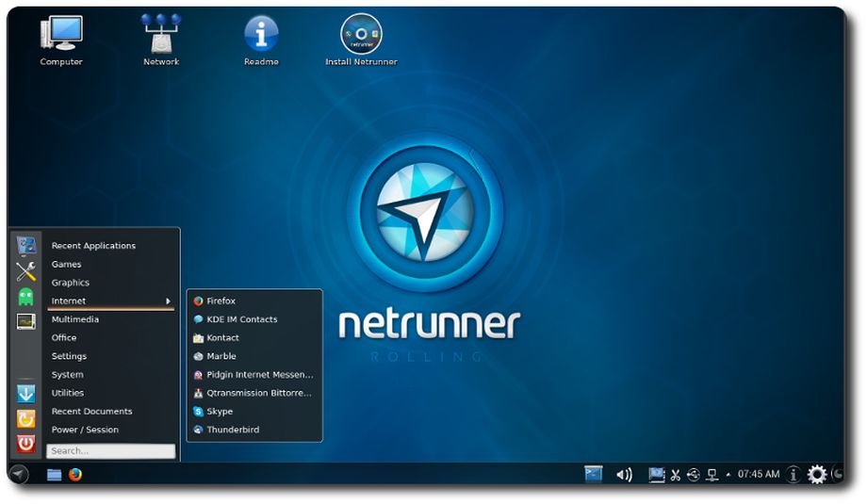Open Qtransmission Bittorrent client
This screenshot has width=867, height=504.
(254, 393)
